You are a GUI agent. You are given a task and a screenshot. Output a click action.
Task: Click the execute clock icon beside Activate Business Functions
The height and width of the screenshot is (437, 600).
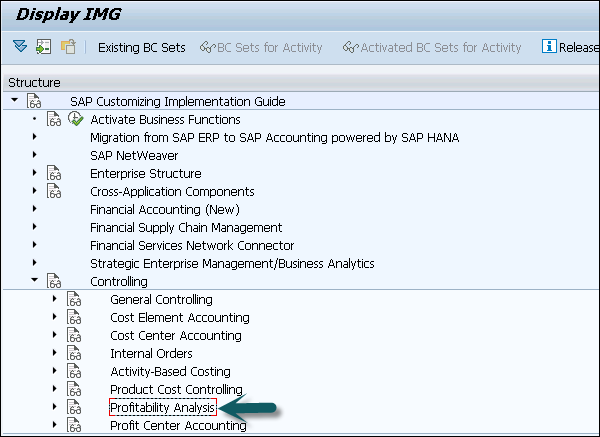coord(74,120)
